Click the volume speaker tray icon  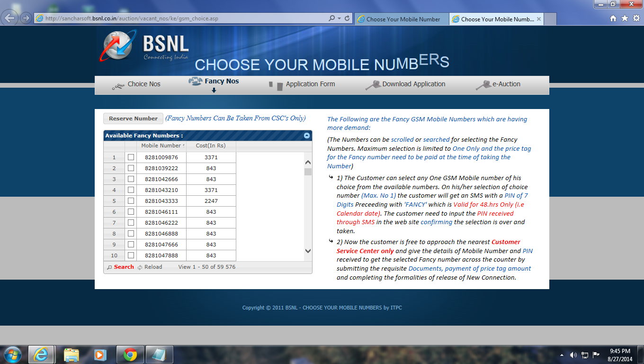point(573,355)
